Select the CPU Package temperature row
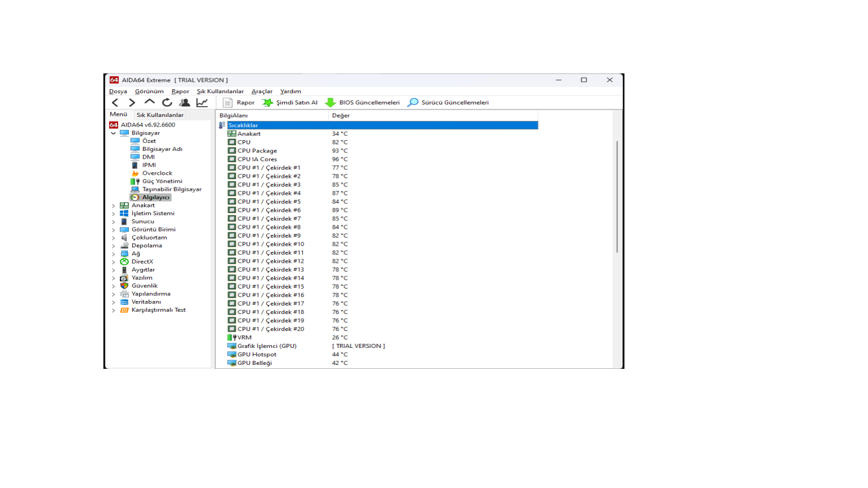The width and height of the screenshot is (868, 488). 378,151
